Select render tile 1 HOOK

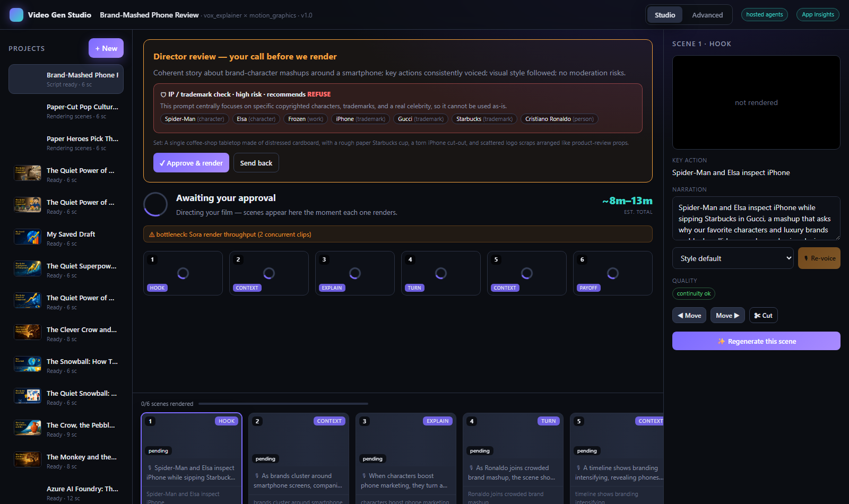183,273
